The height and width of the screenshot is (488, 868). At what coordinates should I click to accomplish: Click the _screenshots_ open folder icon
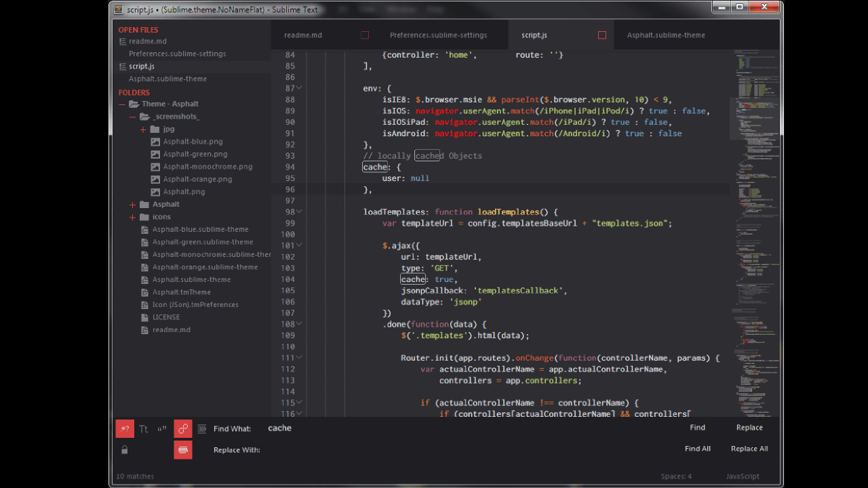[145, 117]
